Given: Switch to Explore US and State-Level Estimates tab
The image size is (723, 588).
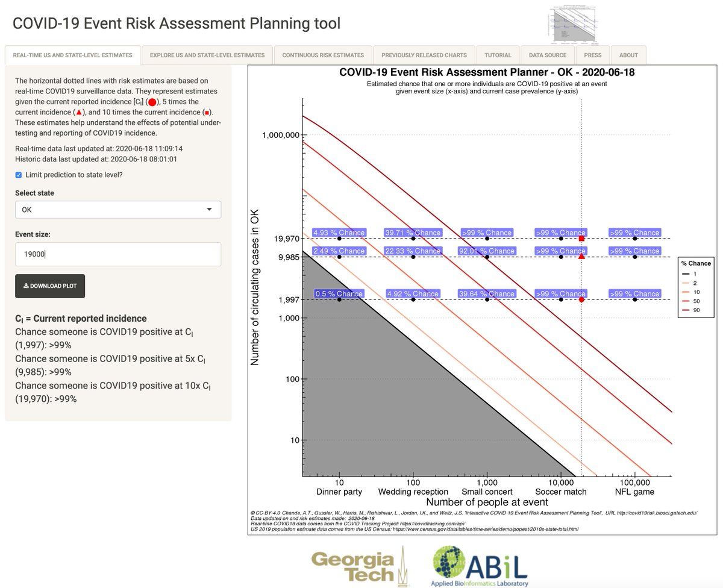Looking at the screenshot, I should click(x=207, y=55).
